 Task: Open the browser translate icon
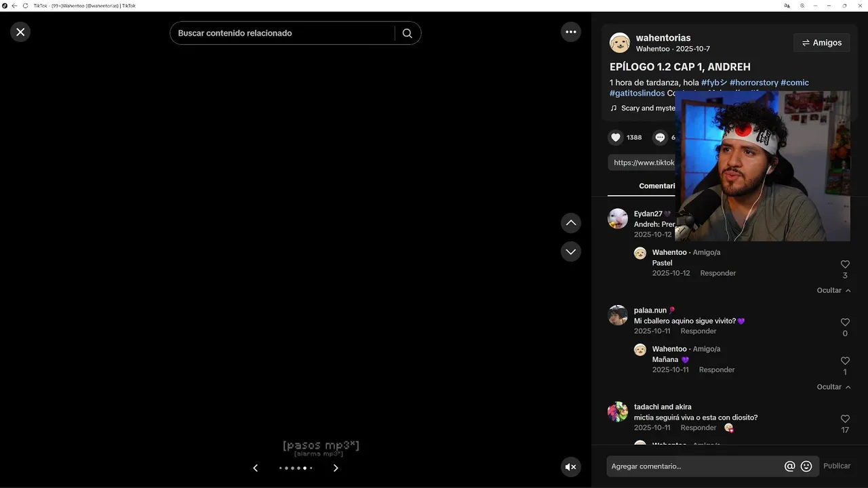[x=787, y=5]
